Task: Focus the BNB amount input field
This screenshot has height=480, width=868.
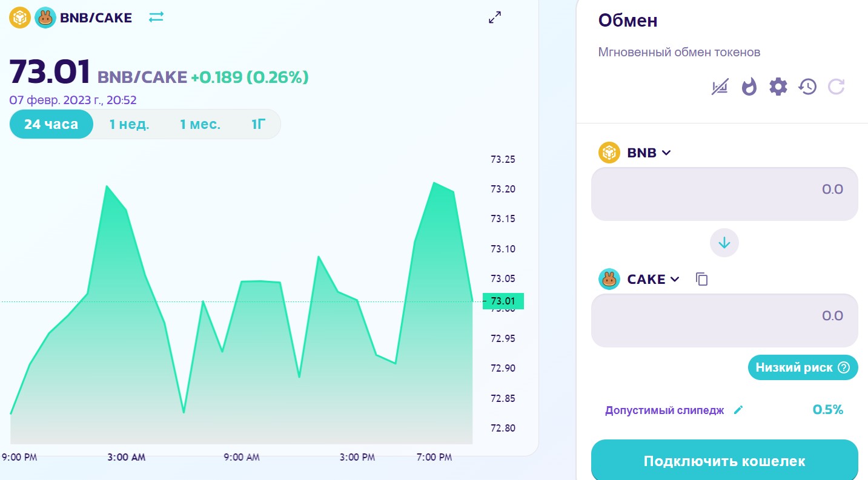Action: [x=724, y=194]
